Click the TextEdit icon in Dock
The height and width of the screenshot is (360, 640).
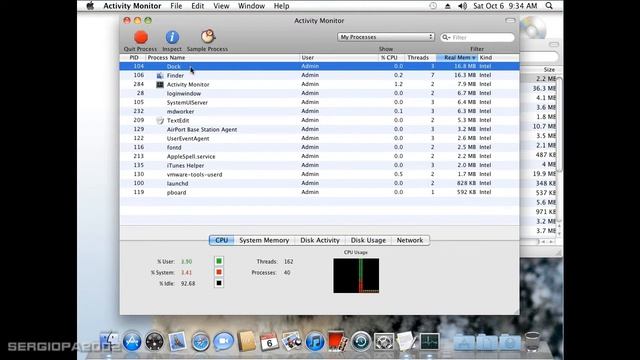(406, 341)
